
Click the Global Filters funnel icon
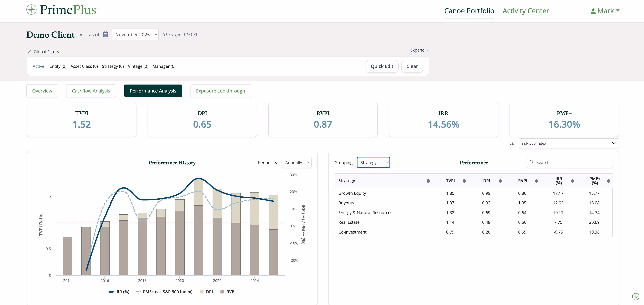pyautogui.click(x=29, y=52)
